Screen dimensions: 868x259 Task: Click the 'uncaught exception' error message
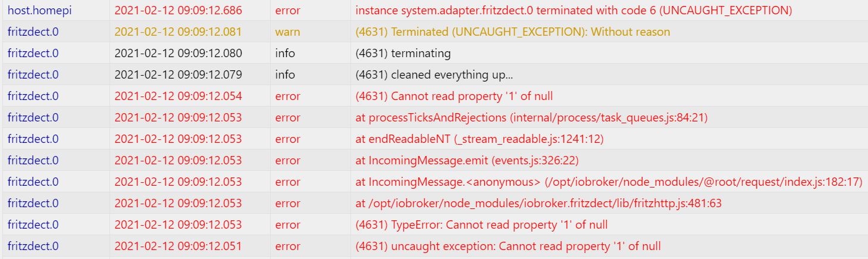coord(508,246)
